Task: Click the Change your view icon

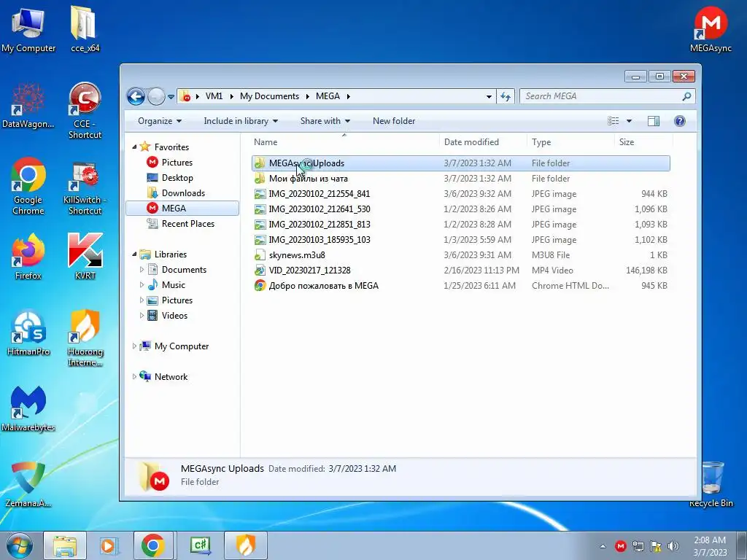Action: tap(613, 121)
